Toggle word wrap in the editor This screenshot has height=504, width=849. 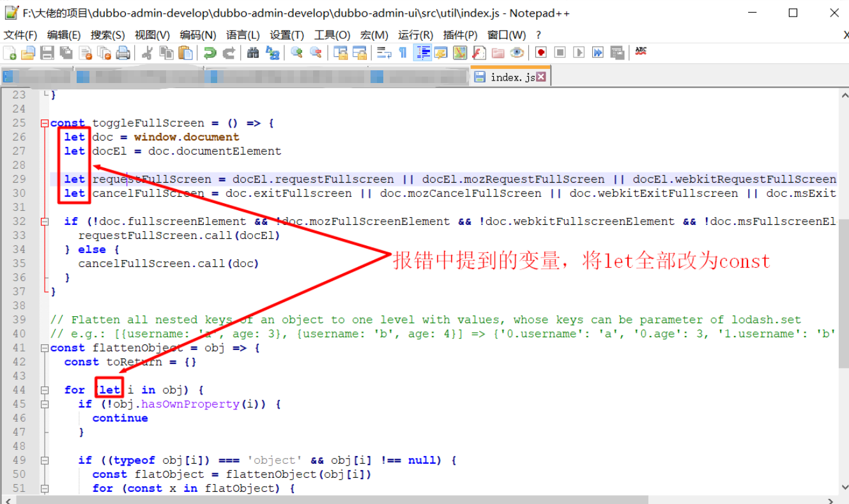tap(383, 52)
